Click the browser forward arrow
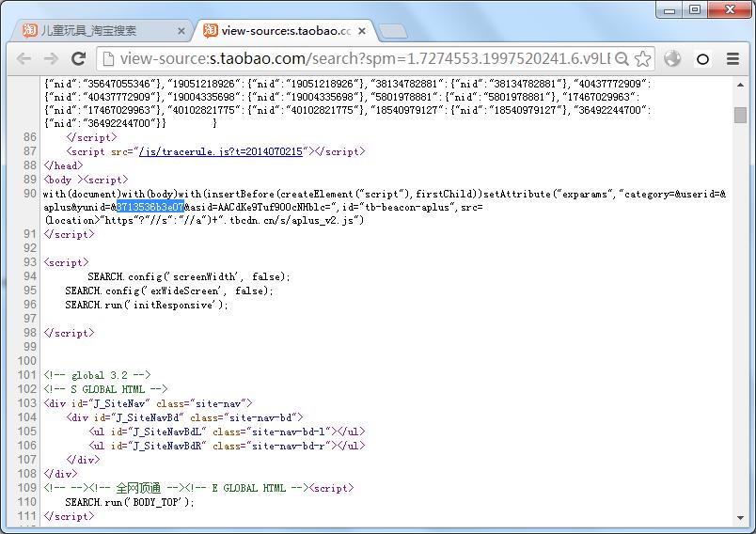Image resolution: width=756 pixels, height=534 pixels. click(51, 59)
